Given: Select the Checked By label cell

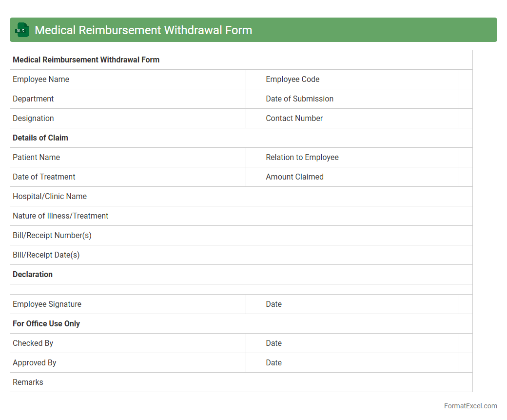Looking at the screenshot, I should click(128, 343).
